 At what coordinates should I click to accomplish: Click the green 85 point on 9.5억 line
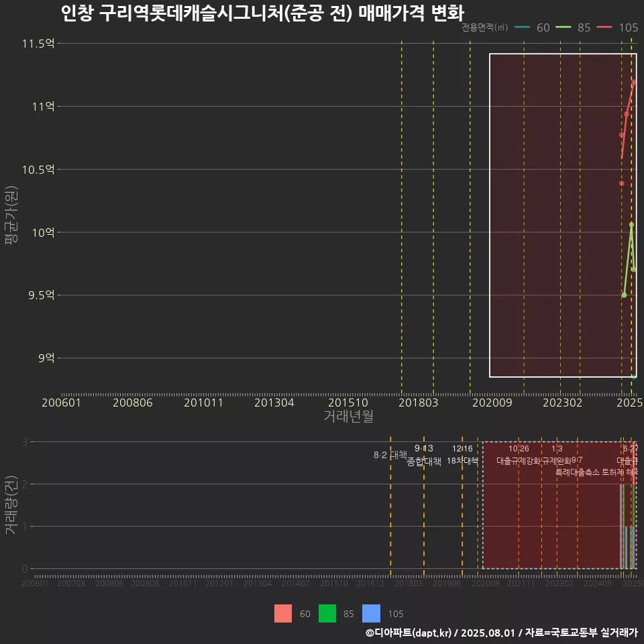tap(625, 295)
